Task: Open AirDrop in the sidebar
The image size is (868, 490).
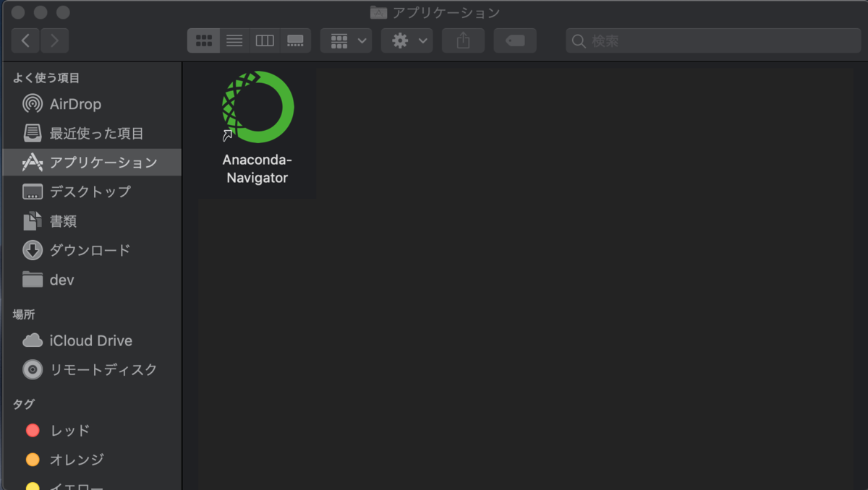Action: (x=91, y=104)
